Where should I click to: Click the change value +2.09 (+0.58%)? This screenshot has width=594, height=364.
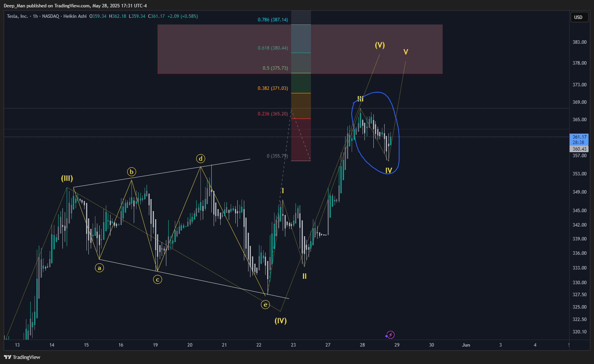183,16
